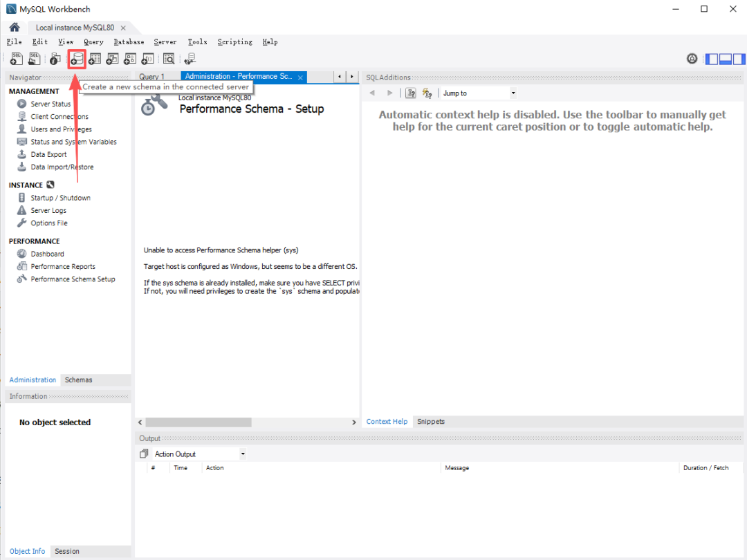The image size is (747, 560).
Task: Switch to Session tab
Action: coord(67,552)
